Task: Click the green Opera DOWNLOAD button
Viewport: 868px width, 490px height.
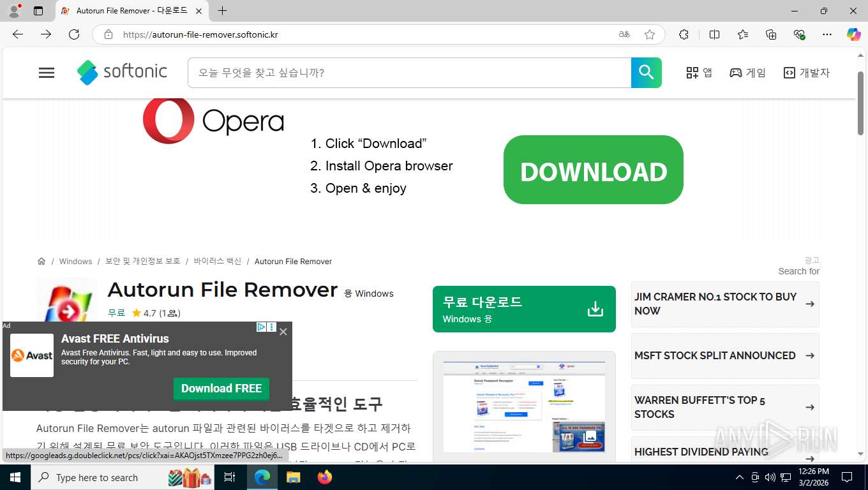Action: pyautogui.click(x=594, y=170)
